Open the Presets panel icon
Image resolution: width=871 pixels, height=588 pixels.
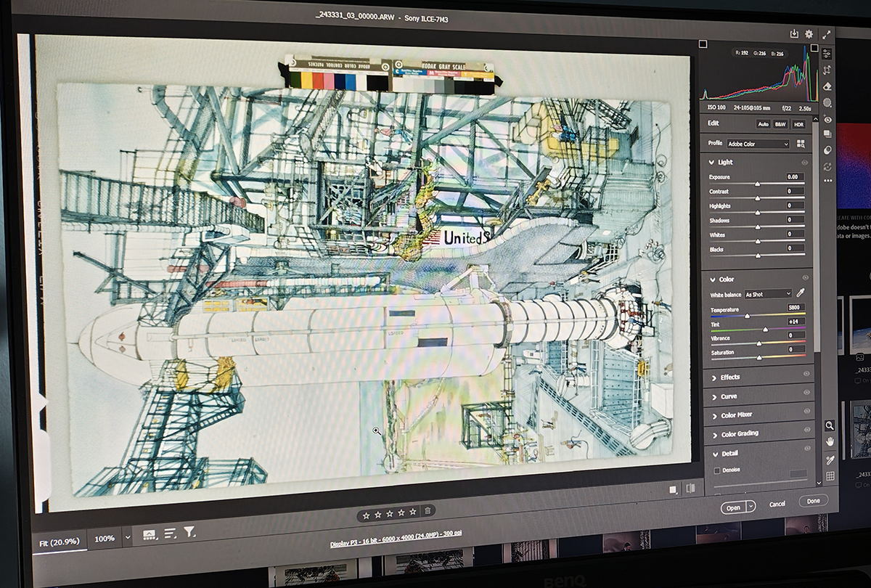827,150
